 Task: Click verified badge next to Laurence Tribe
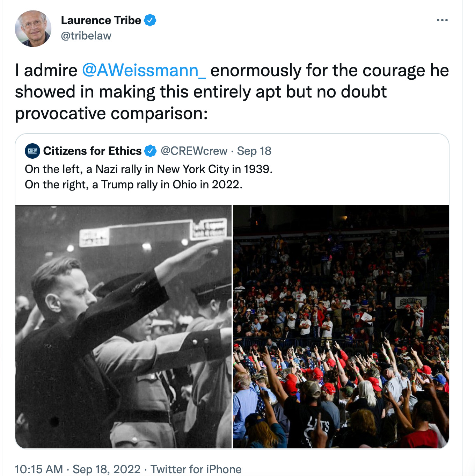(x=150, y=20)
